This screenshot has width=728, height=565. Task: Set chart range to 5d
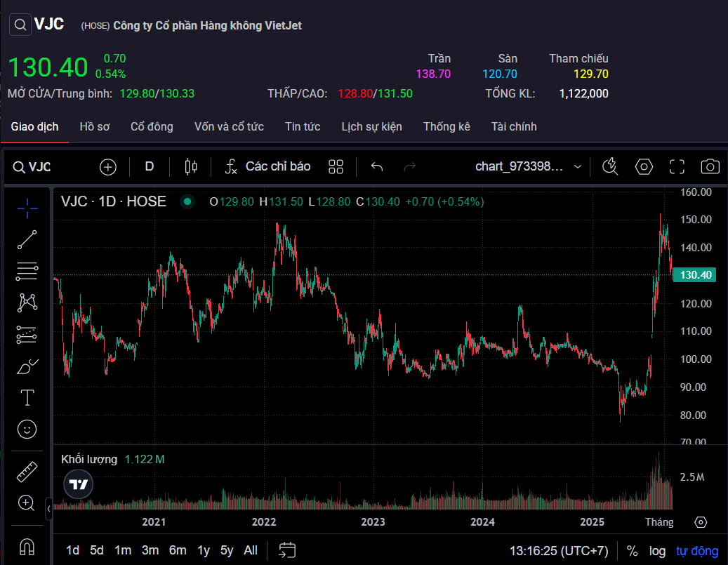(x=97, y=550)
